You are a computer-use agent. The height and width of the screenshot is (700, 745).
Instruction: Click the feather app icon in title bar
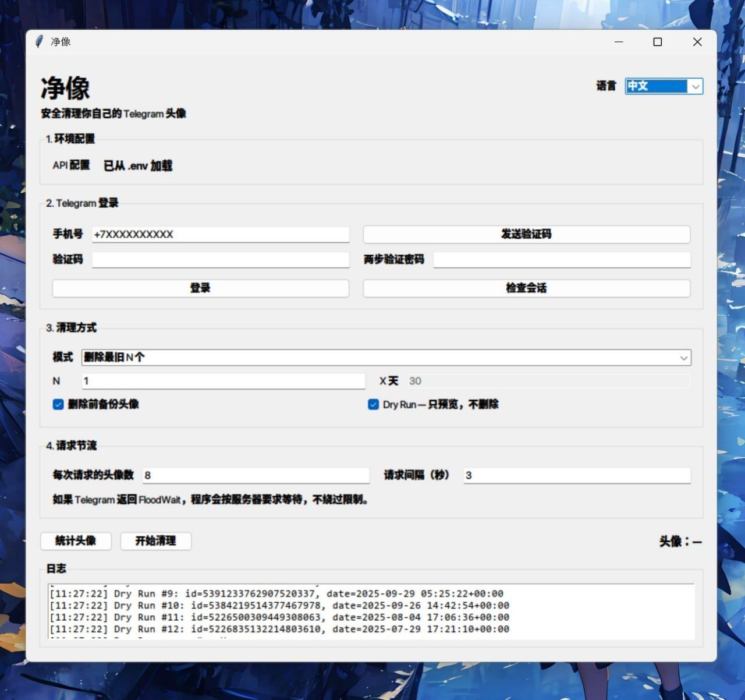(x=39, y=42)
